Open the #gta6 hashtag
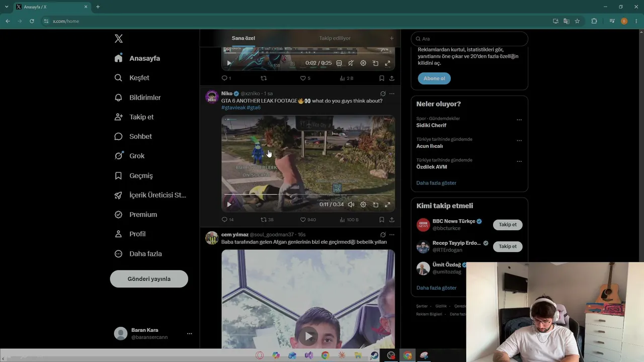The height and width of the screenshot is (362, 644). (x=254, y=108)
